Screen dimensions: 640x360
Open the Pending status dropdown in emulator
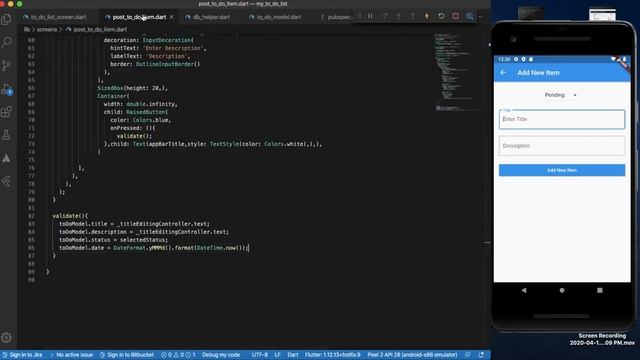click(560, 95)
